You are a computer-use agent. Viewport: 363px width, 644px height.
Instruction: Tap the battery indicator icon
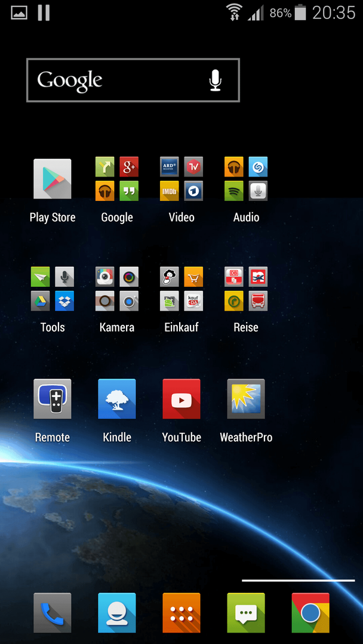pos(300,13)
